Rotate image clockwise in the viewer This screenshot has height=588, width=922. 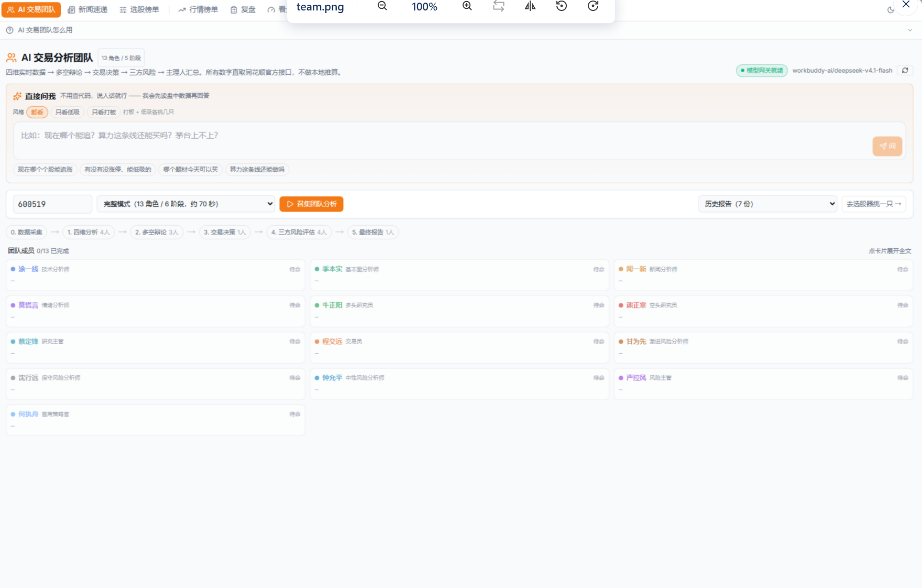pyautogui.click(x=593, y=6)
